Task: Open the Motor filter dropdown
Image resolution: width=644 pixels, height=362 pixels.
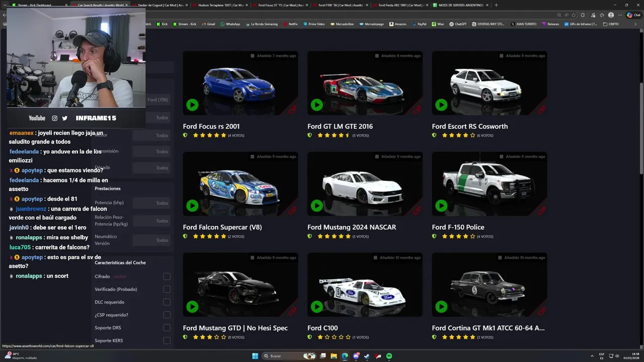Action: [151, 135]
